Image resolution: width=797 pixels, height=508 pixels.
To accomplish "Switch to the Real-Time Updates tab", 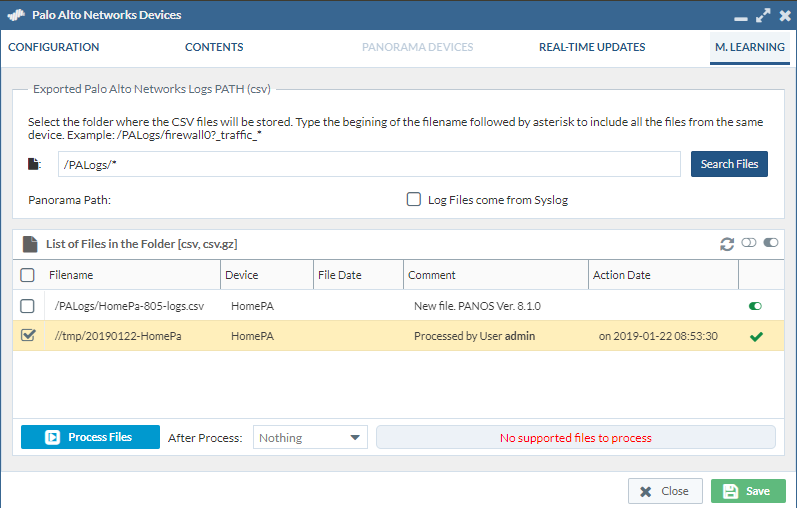I will [x=592, y=47].
